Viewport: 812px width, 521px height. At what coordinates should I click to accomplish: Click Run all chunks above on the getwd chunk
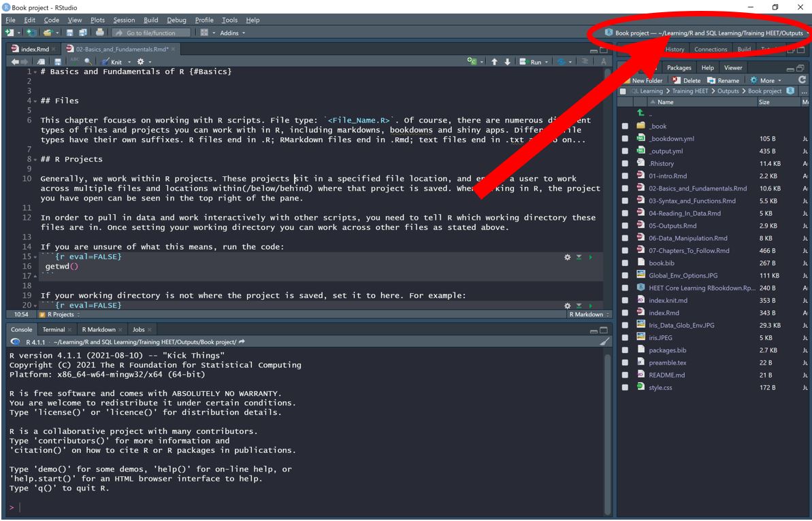pyautogui.click(x=579, y=257)
